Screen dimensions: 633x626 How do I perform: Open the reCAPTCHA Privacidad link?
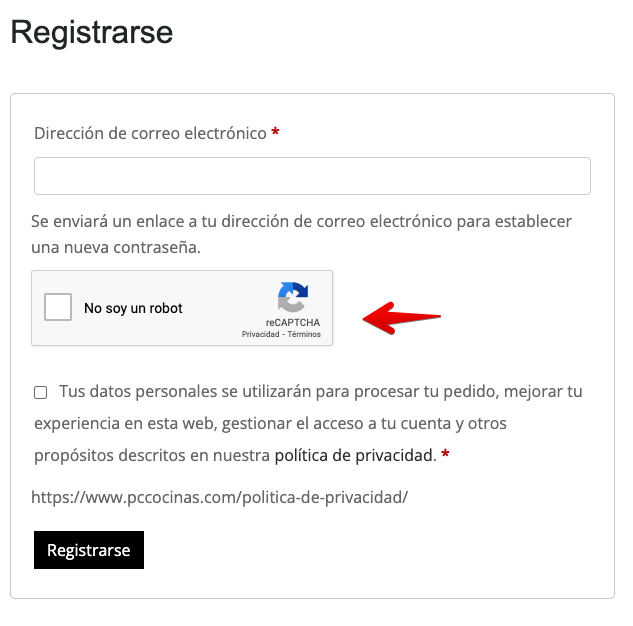coord(260,334)
